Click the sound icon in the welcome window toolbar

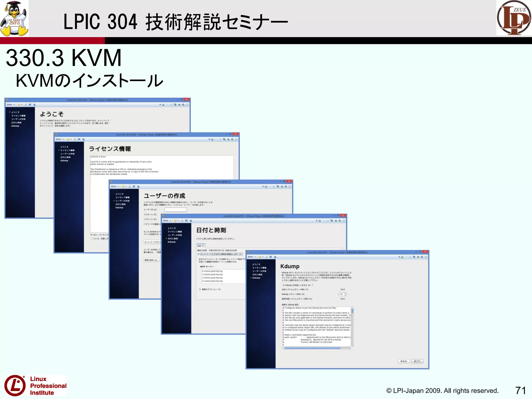(183, 105)
